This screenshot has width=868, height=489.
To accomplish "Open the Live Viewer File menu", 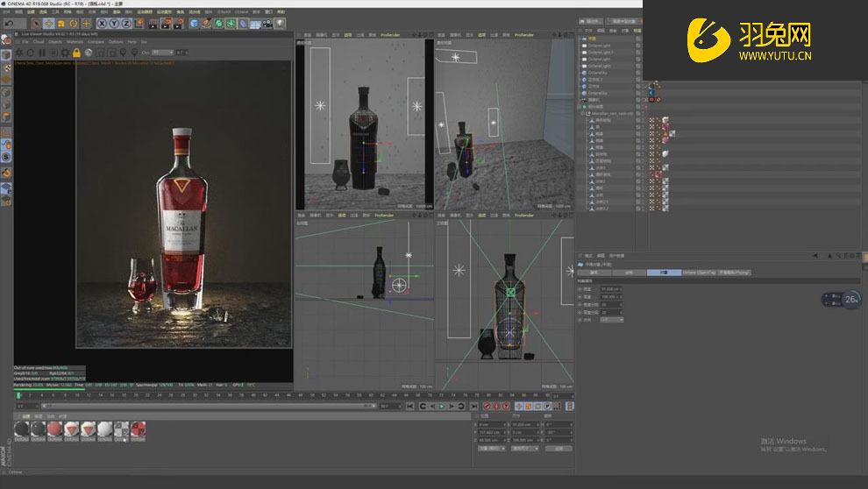I will pyautogui.click(x=25, y=41).
